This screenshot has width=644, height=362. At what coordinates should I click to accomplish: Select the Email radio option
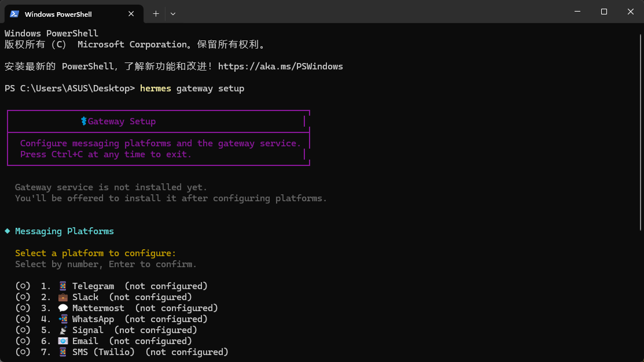pyautogui.click(x=23, y=341)
